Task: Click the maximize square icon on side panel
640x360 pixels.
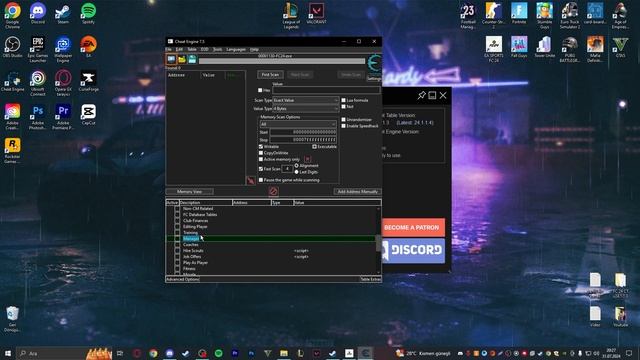Action: pyautogui.click(x=432, y=96)
